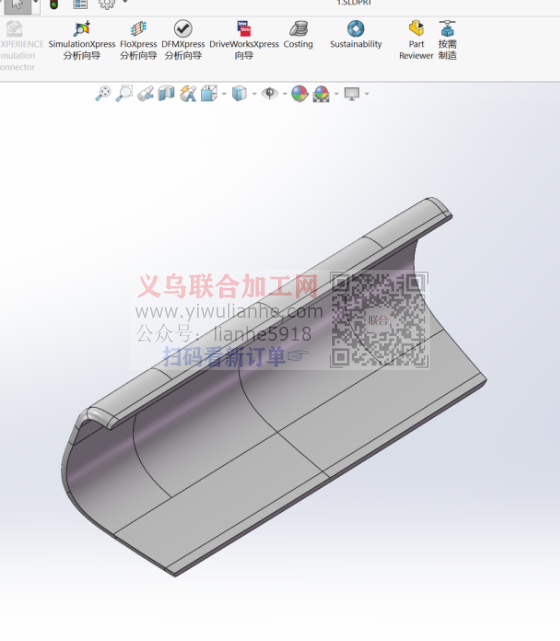The width and height of the screenshot is (560, 641).
Task: Expand the Display Style cube dropdown arrow
Action: coord(254,94)
